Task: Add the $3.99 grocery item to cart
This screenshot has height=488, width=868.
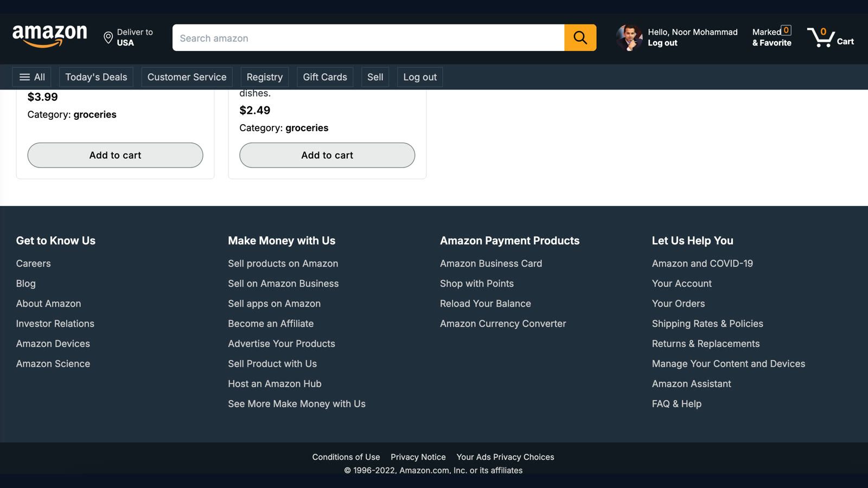Action: [115, 155]
